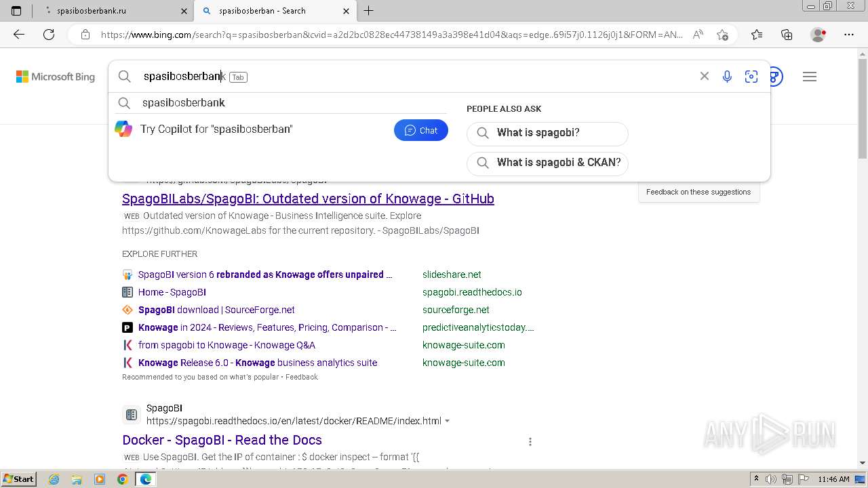Click the 11:46 AM clock
The image size is (868, 488).
[833, 479]
